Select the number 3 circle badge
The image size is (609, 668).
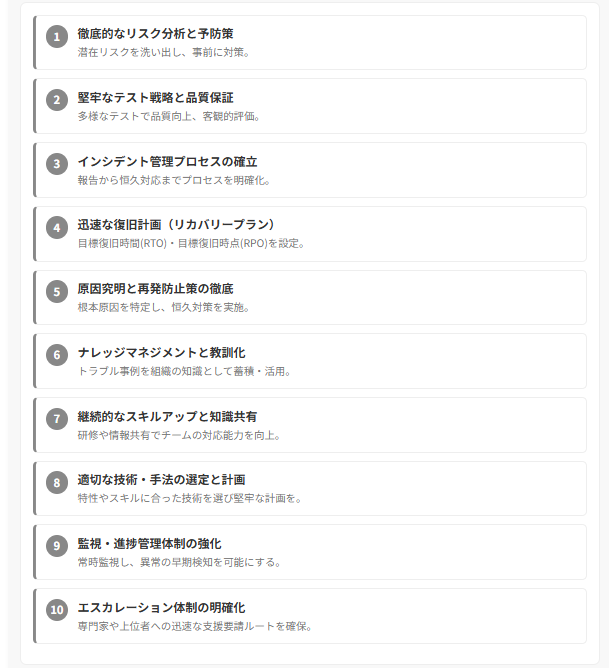tap(57, 164)
